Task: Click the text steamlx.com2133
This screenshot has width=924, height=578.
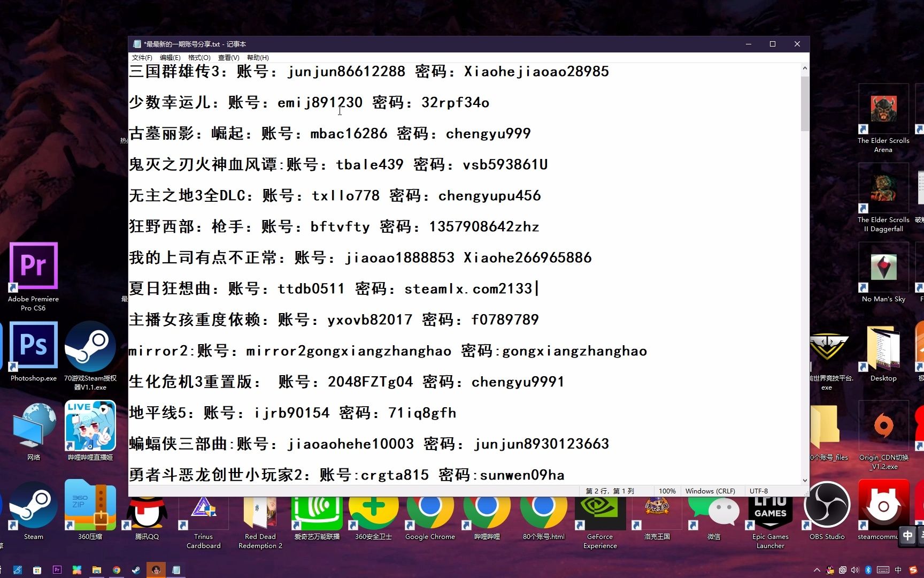Action: pyautogui.click(x=468, y=289)
